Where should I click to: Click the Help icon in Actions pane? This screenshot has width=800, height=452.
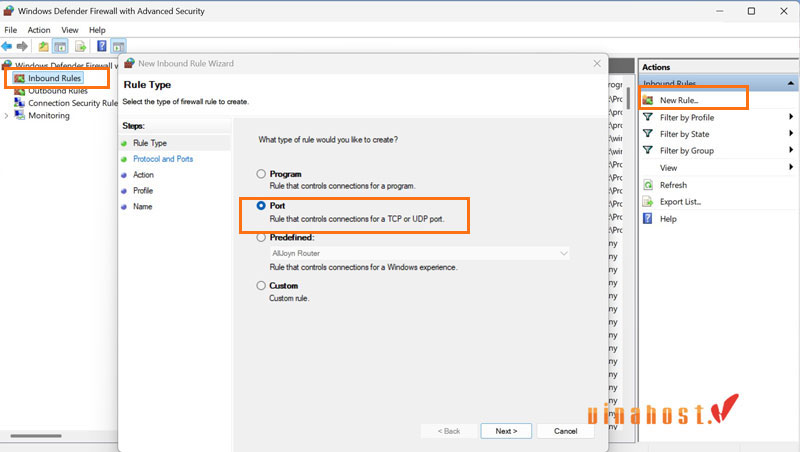pyautogui.click(x=647, y=218)
